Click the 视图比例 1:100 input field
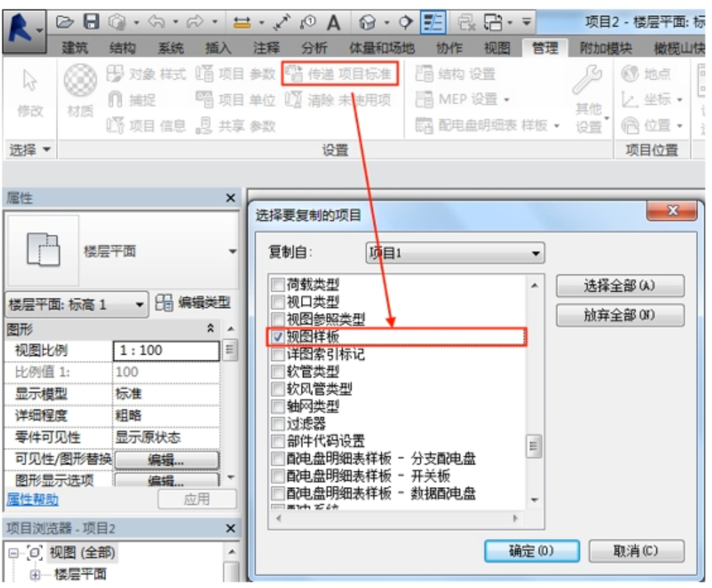The height and width of the screenshot is (588, 712). pos(166,350)
